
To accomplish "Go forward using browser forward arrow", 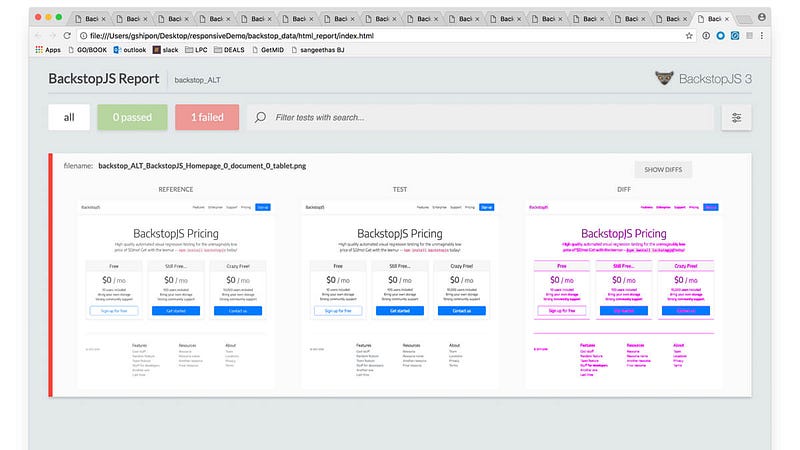I will pos(52,36).
